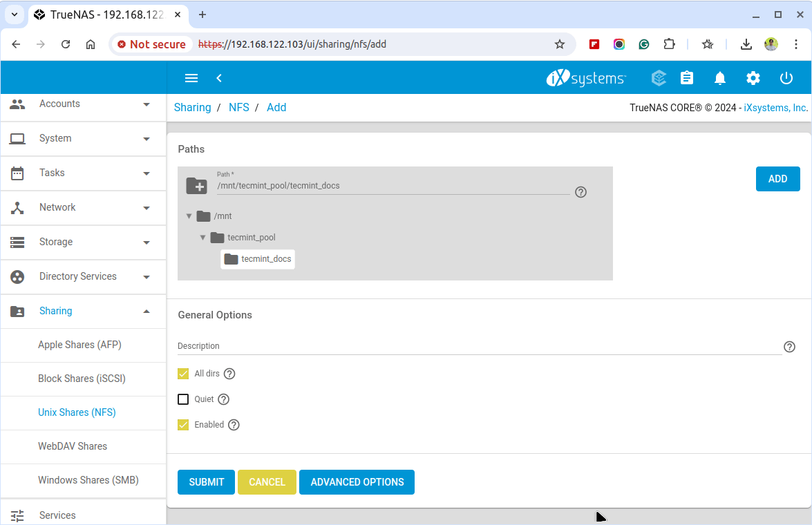
Task: Click the power/shutdown icon
Action: click(786, 78)
